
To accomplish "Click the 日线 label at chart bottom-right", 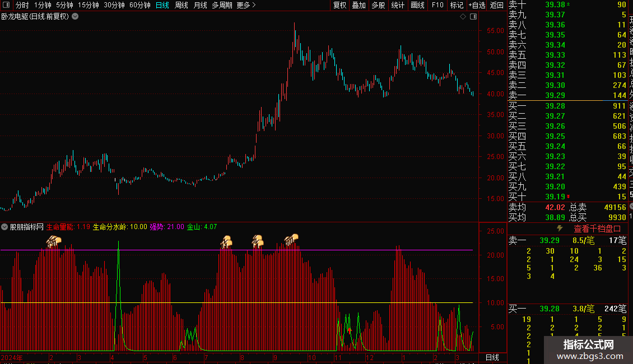I will pos(492,357).
